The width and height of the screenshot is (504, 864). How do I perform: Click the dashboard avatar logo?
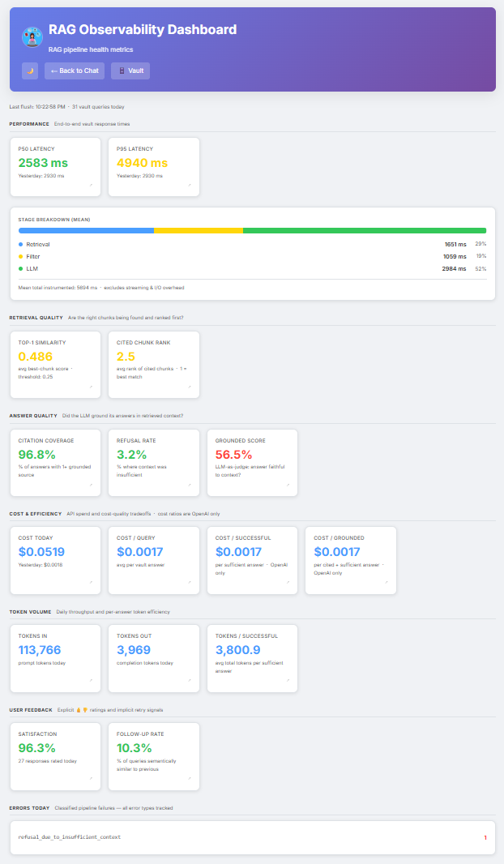(x=32, y=36)
